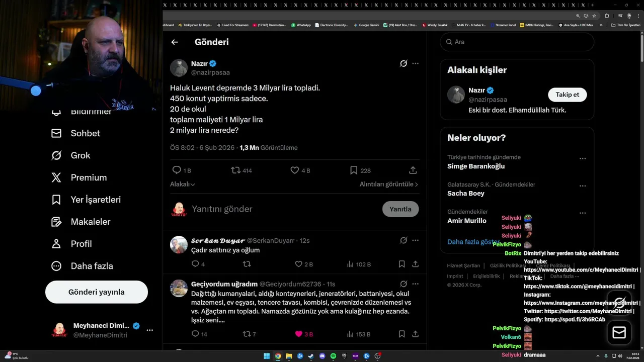Open the Multi TV bookmark

tap(469, 25)
